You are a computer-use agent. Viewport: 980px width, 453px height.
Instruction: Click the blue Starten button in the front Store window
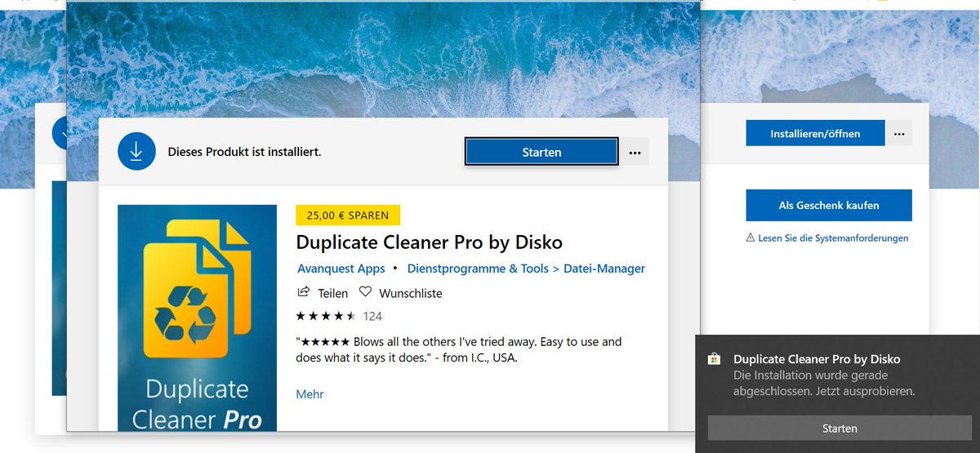[541, 152]
